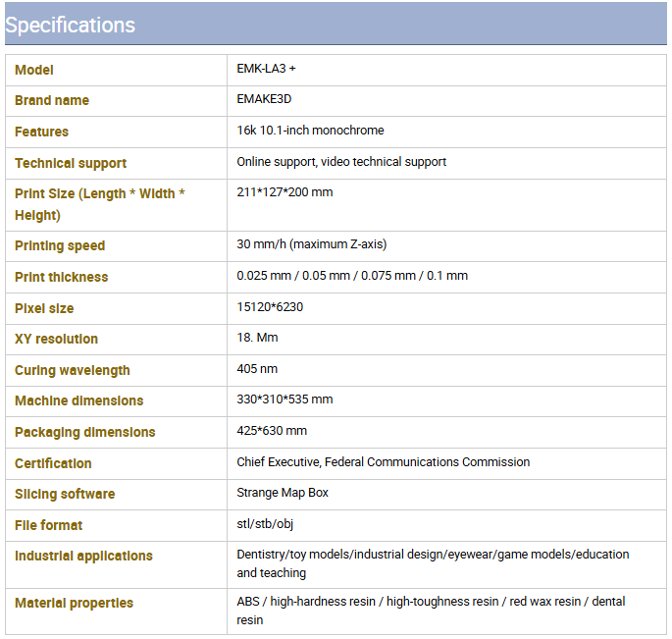Click the Features row label
Viewport: 672px width, 639px height.
(41, 132)
